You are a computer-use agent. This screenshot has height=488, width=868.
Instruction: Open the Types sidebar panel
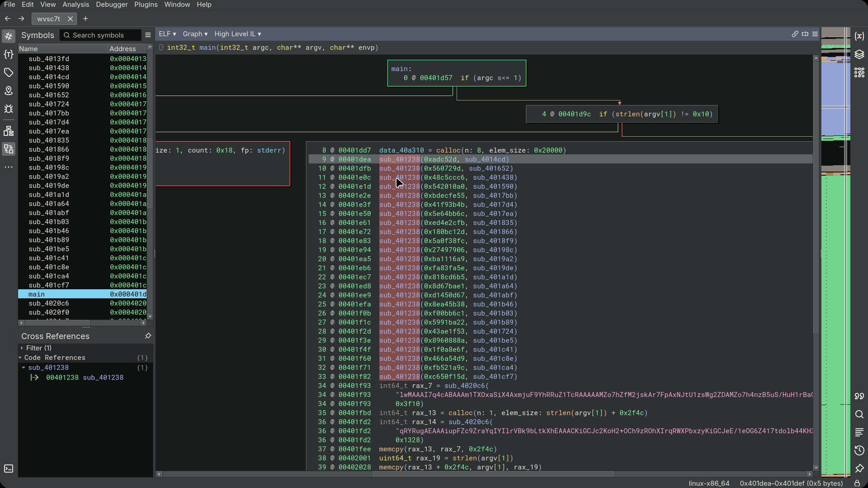tap(9, 54)
